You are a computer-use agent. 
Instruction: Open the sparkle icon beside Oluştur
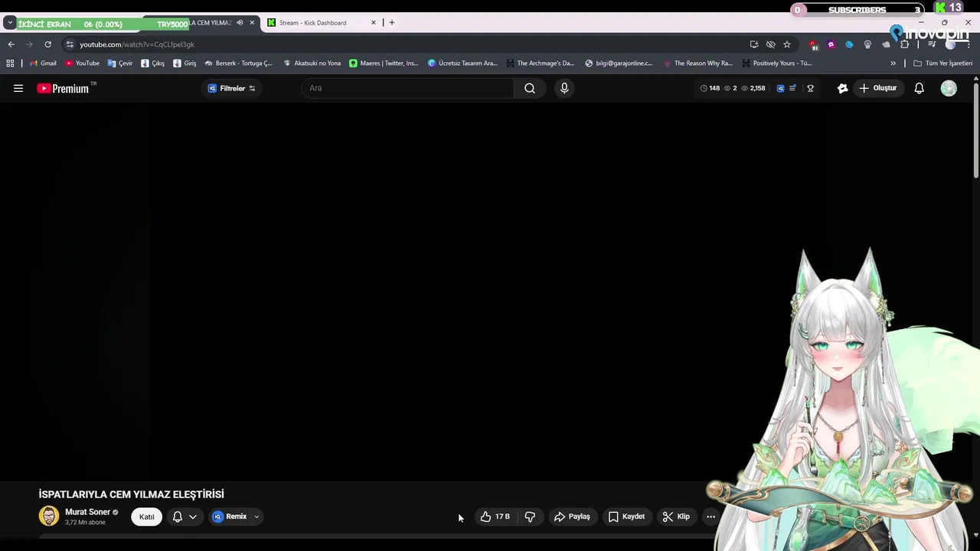point(843,88)
